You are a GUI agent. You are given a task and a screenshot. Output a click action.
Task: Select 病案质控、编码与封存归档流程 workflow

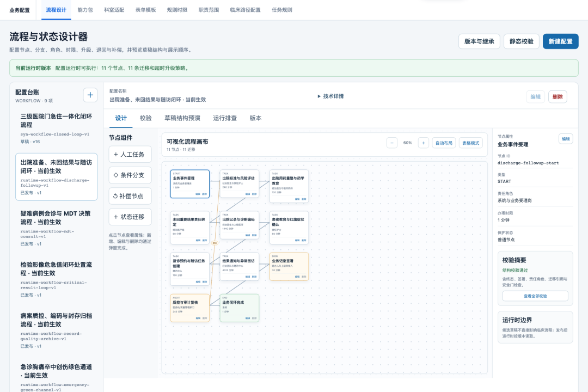tap(56, 330)
